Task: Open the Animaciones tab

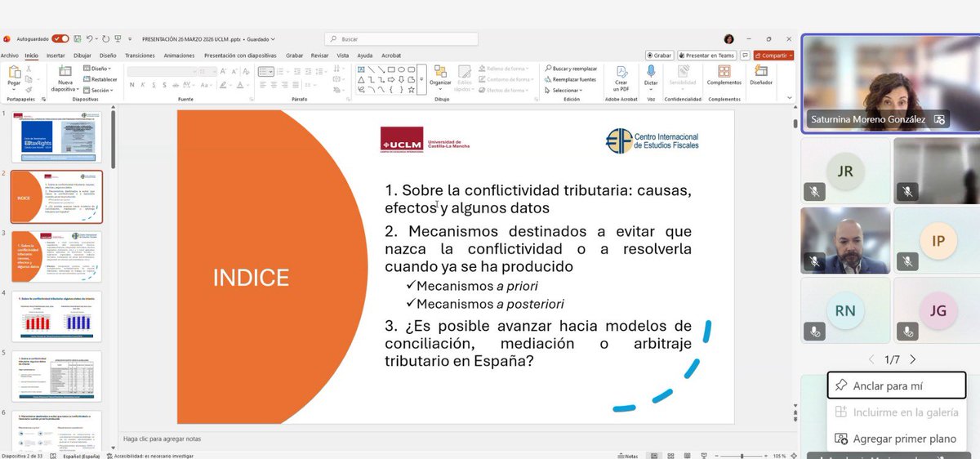Action: 179,56
